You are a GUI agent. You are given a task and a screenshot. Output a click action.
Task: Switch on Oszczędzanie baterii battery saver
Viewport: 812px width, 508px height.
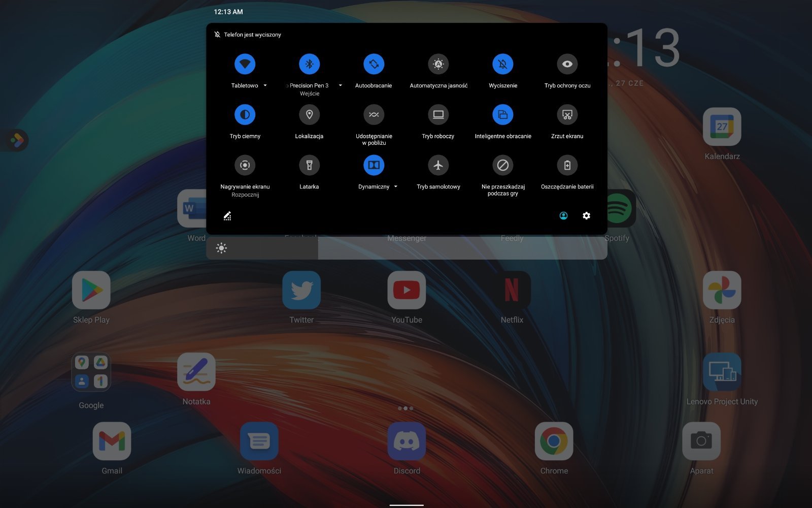click(567, 165)
